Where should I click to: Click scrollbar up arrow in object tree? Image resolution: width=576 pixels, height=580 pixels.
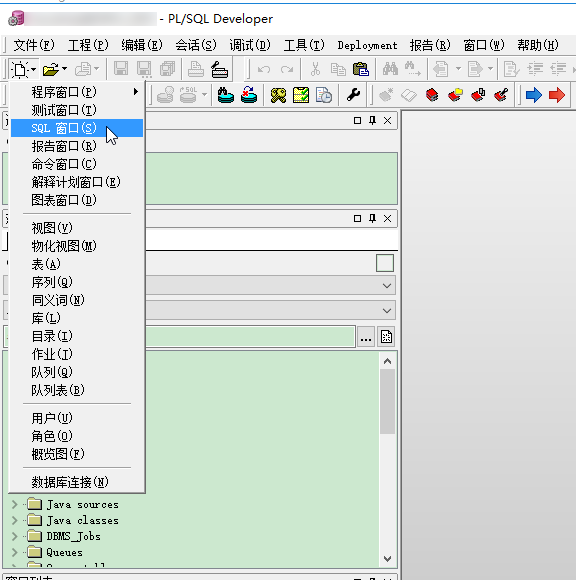387,361
